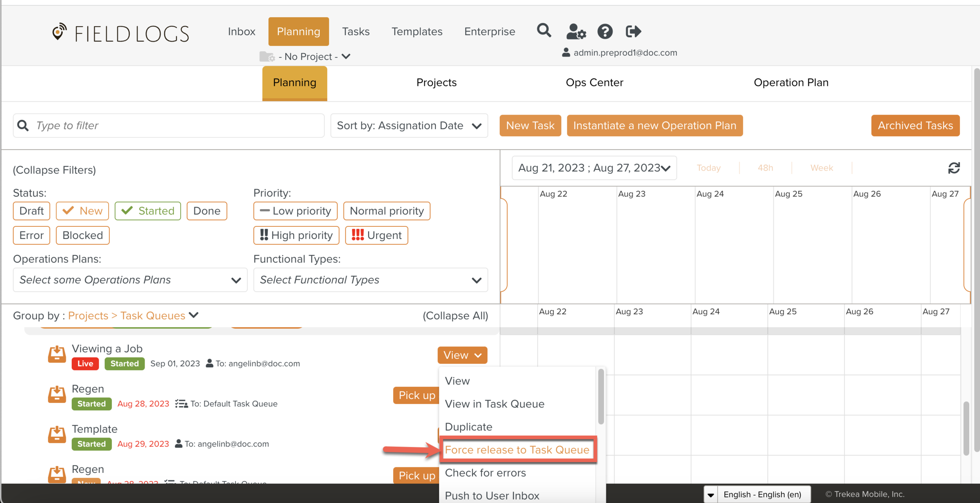Screen dimensions: 980x503
Task: Click the Archived Tasks button
Action: [x=915, y=126]
